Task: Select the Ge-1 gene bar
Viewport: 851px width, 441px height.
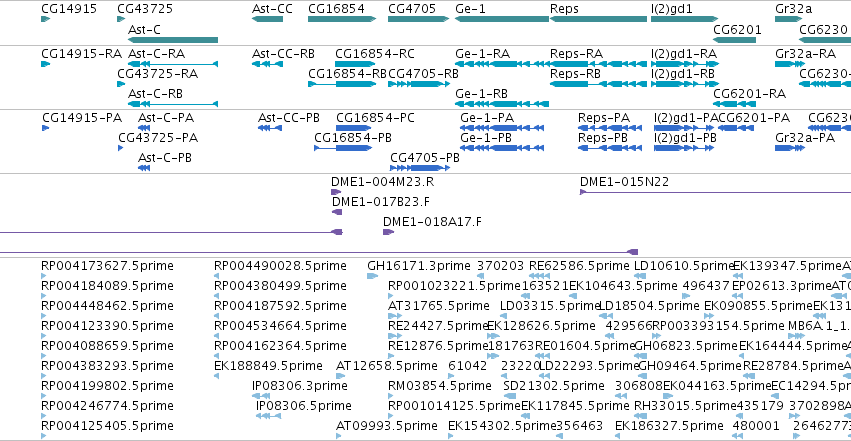Action: (502, 19)
